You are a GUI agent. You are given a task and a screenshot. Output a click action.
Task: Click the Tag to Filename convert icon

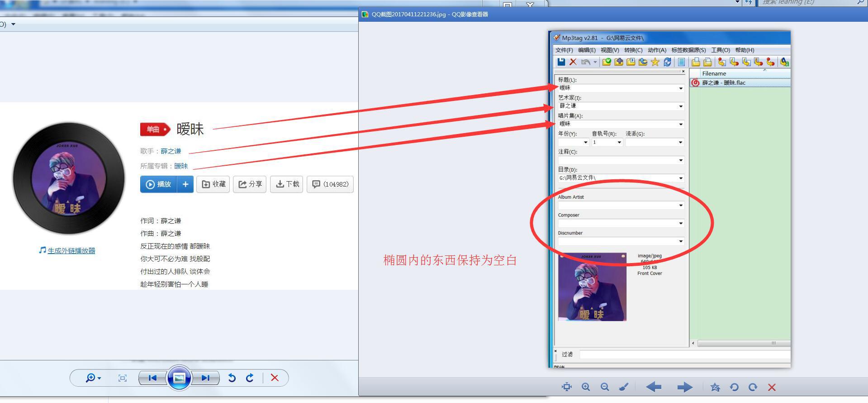(722, 62)
